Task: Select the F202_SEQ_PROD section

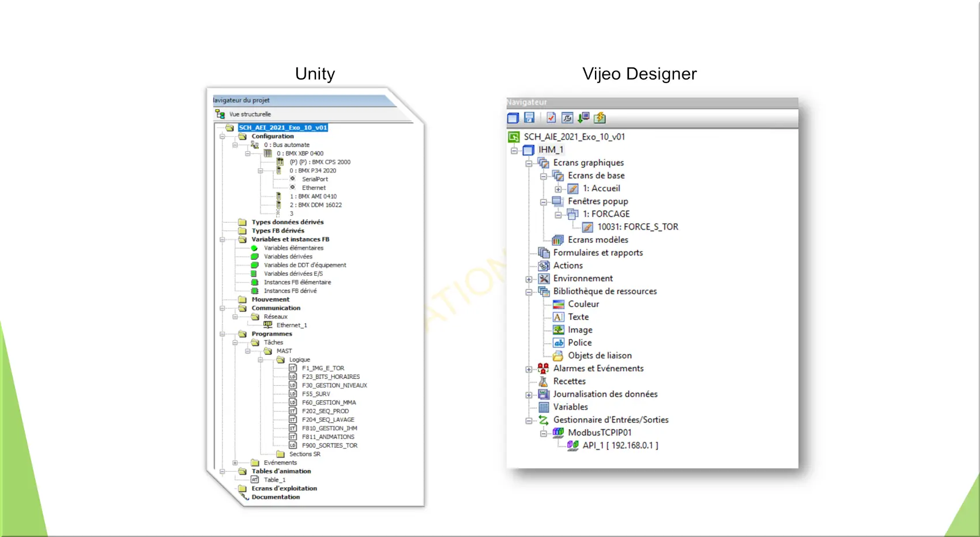Action: (325, 411)
